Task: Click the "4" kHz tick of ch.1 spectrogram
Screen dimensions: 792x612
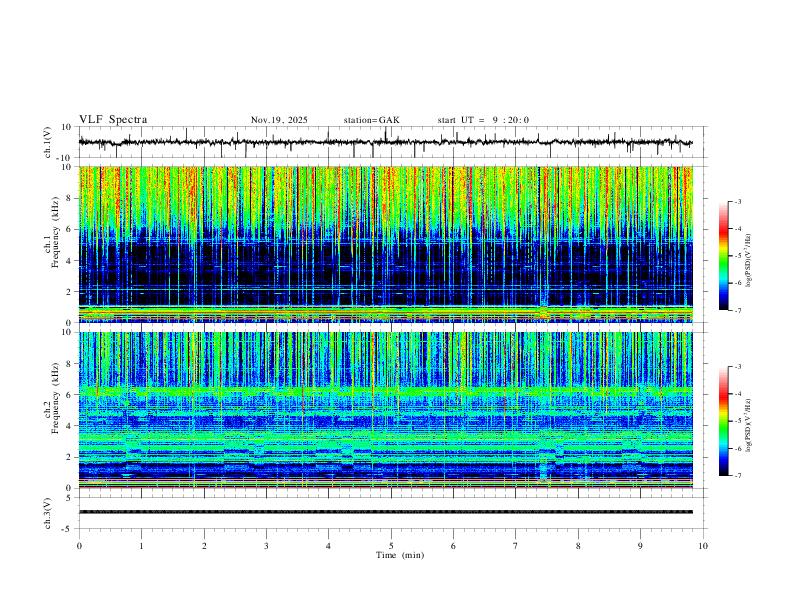Action: coord(70,261)
